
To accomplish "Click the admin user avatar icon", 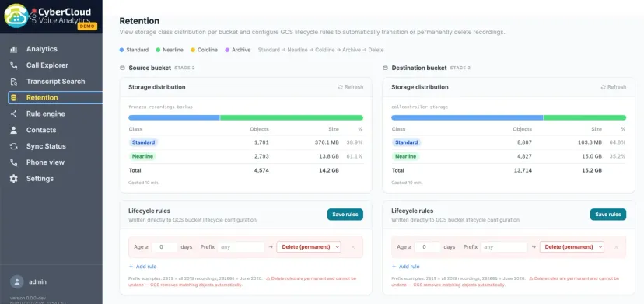I will point(17,281).
